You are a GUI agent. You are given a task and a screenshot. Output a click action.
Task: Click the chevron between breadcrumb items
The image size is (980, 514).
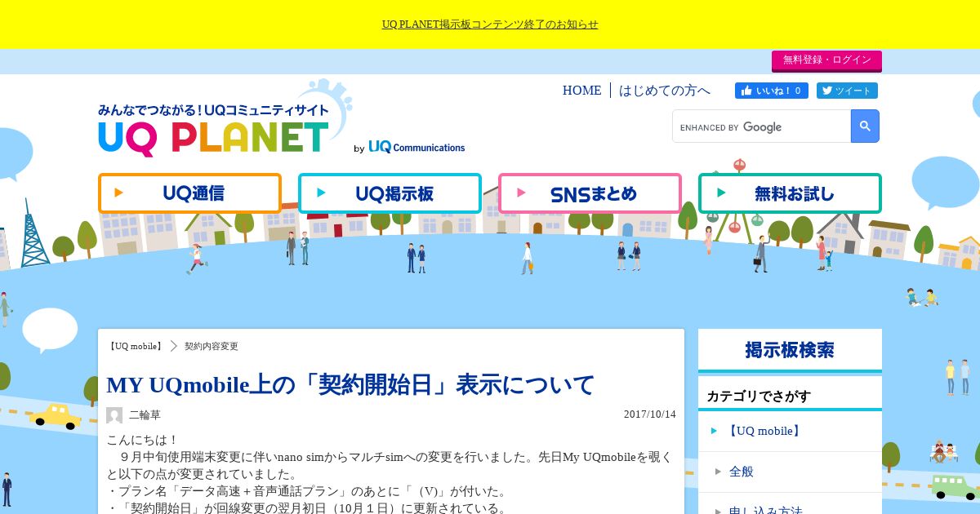point(174,346)
